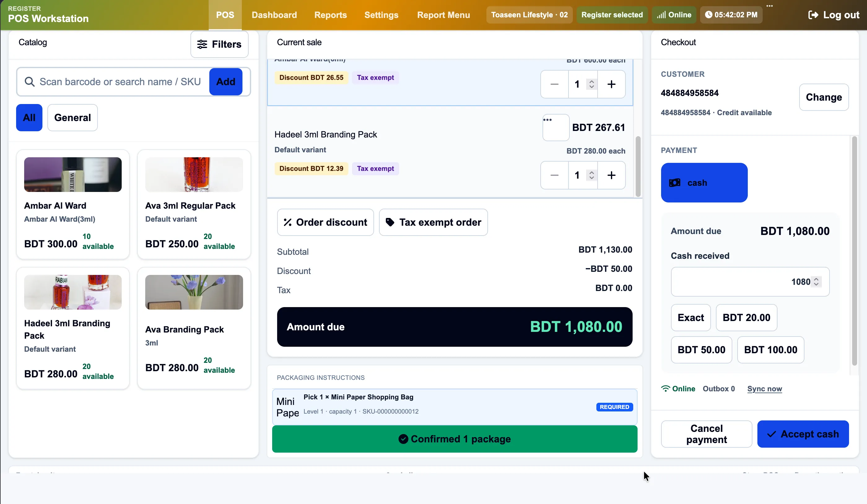The width and height of the screenshot is (867, 504).
Task: Change the customer
Action: click(x=824, y=97)
